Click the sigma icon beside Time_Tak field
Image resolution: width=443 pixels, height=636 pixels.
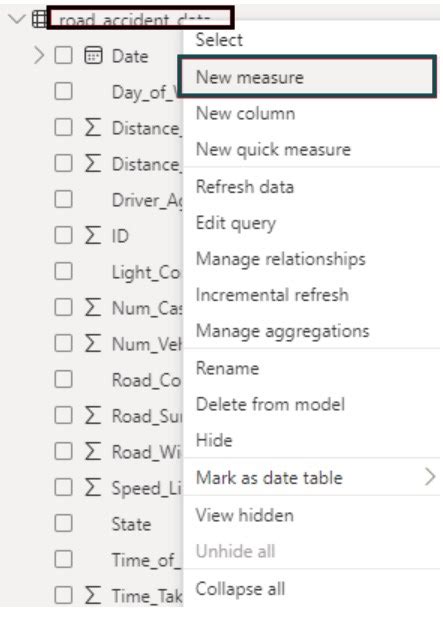pyautogui.click(x=92, y=595)
